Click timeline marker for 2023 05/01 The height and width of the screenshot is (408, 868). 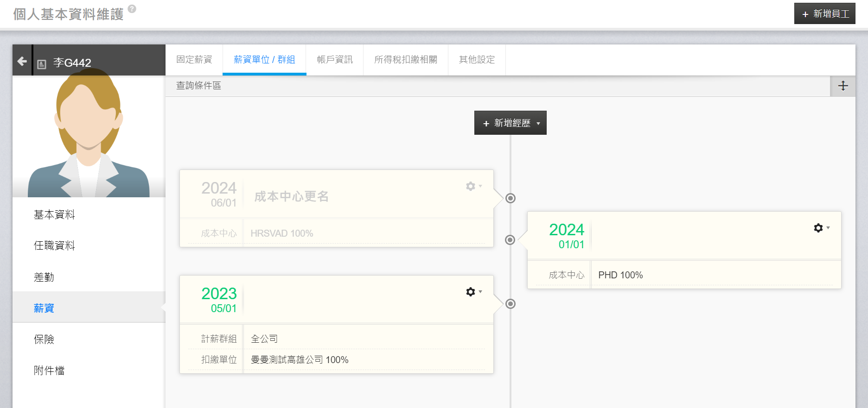point(511,304)
